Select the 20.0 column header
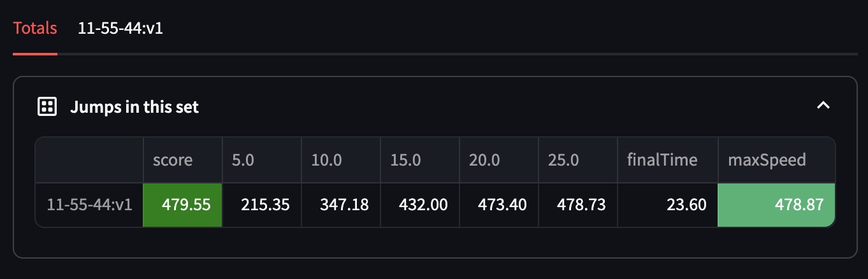Viewport: 868px width, 279px height. (x=499, y=160)
